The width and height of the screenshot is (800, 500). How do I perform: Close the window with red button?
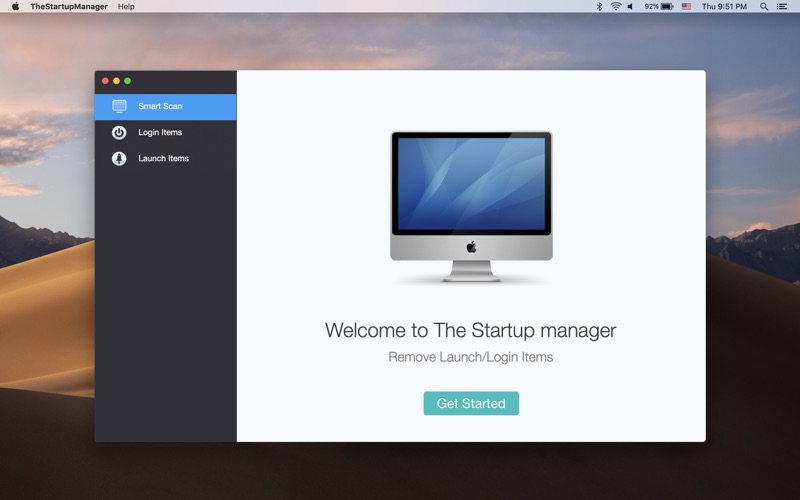coord(105,81)
